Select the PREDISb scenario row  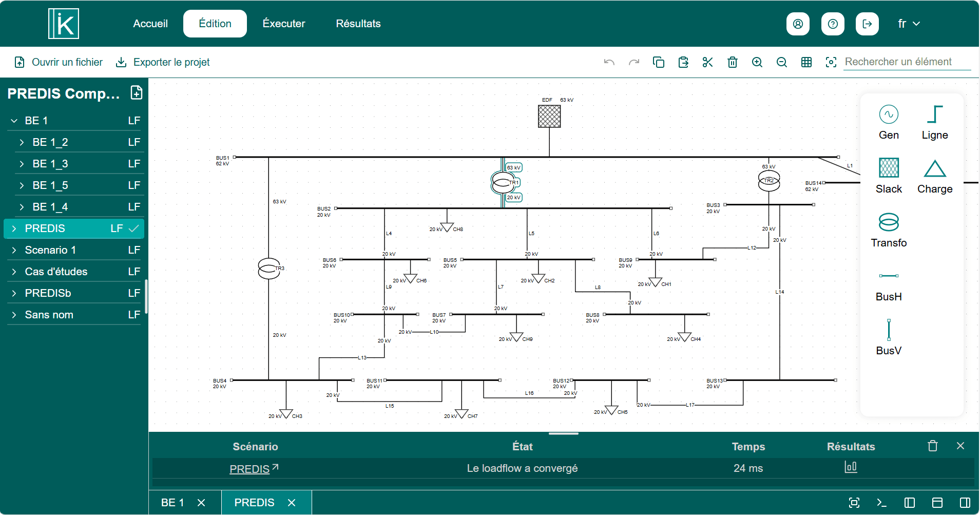tap(74, 293)
